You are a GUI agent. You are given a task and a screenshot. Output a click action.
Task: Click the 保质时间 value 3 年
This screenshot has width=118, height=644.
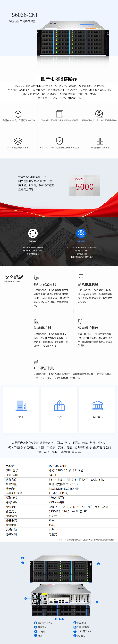pos(52,530)
